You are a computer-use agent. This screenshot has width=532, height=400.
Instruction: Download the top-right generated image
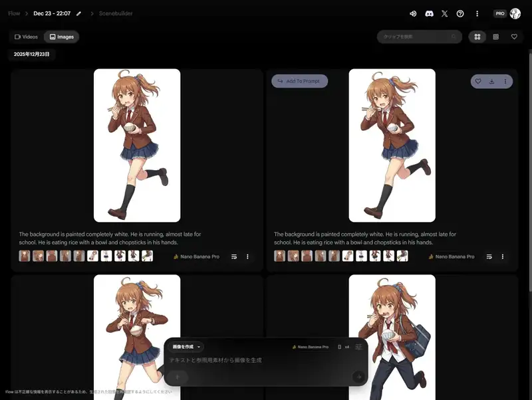[x=491, y=81]
